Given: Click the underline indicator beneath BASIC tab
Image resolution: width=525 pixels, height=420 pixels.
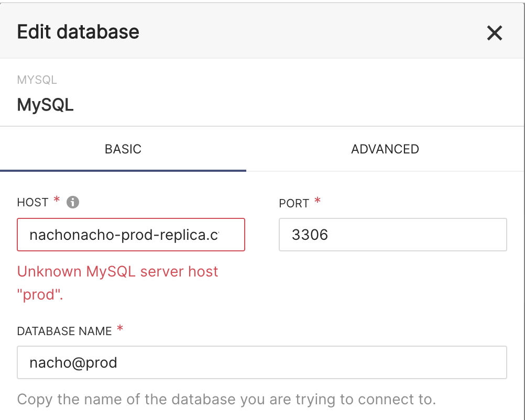Looking at the screenshot, I should click(x=123, y=169).
